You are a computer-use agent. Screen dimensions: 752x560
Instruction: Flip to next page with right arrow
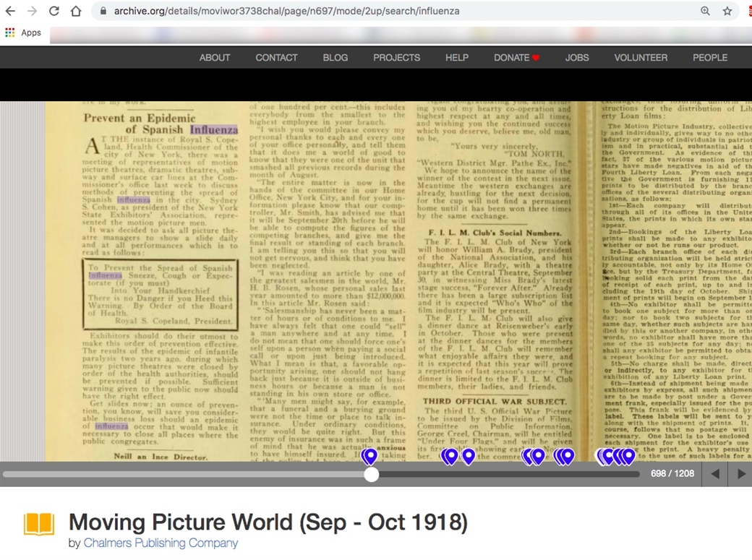pos(741,474)
